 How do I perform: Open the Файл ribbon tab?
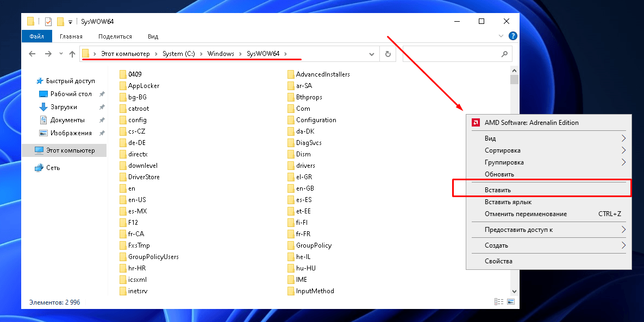coord(37,36)
